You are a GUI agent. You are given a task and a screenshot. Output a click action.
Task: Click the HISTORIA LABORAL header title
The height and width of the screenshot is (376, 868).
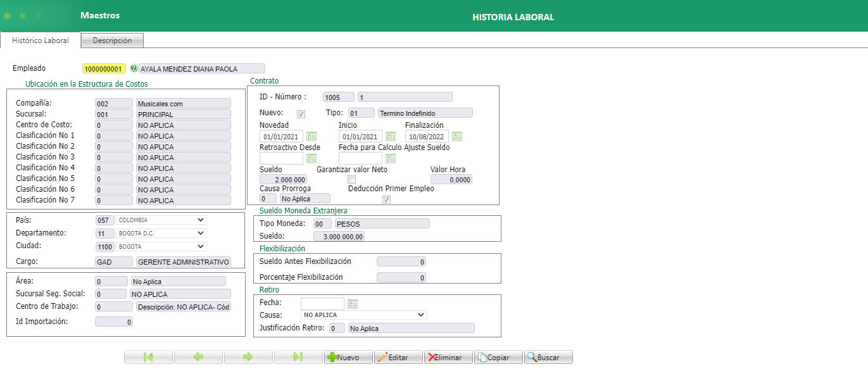click(x=513, y=17)
